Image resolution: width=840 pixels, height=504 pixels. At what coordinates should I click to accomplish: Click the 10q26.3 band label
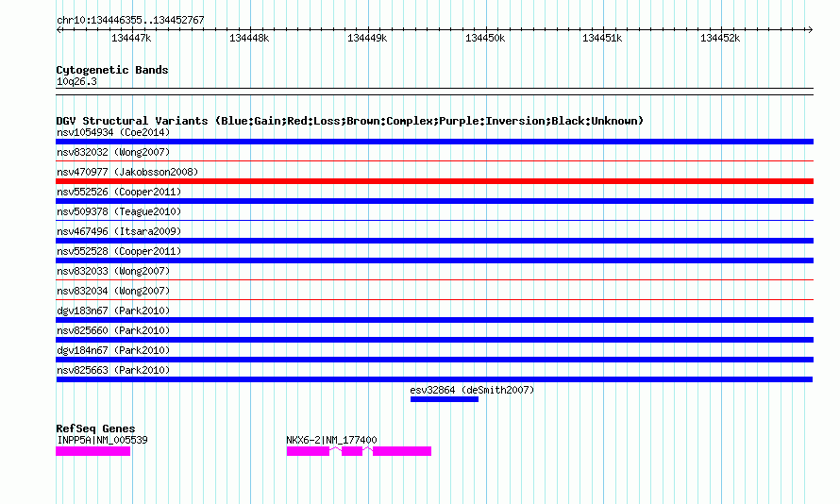tap(76, 81)
